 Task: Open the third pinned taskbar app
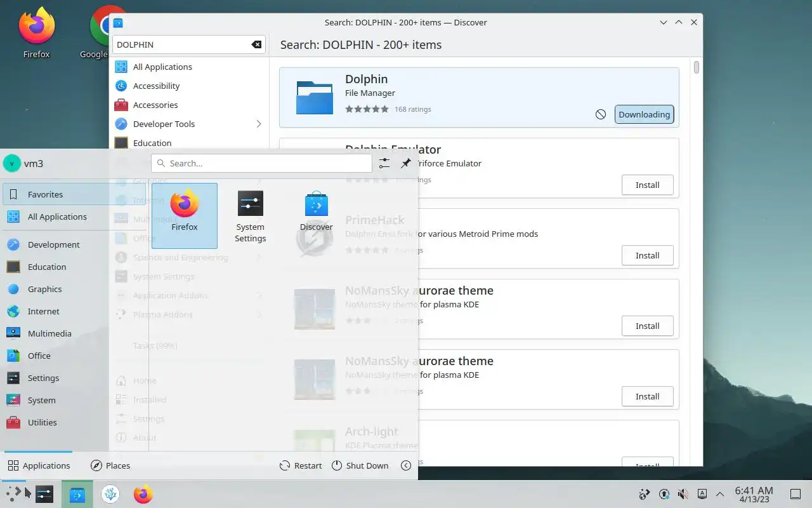pos(110,493)
